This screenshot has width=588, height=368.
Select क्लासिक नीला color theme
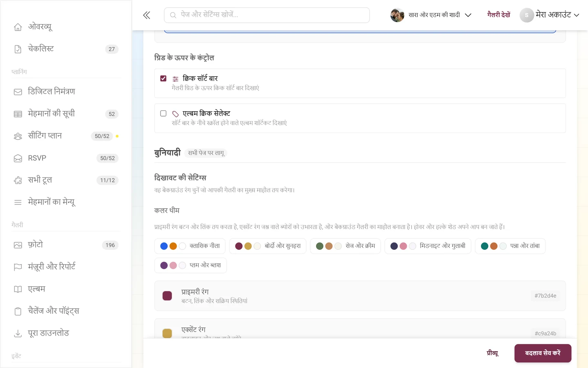(190, 246)
